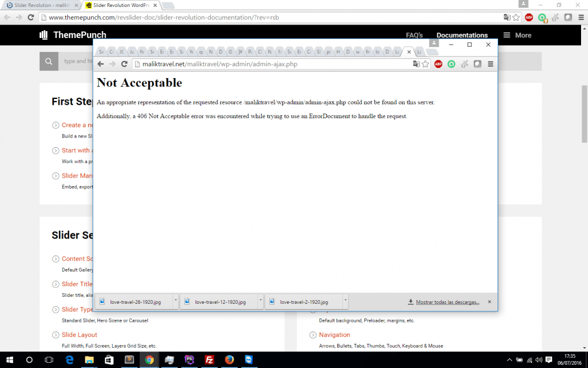Open a new tab in the popup window
Image resolution: width=588 pixels, height=368 pixels.
pyautogui.click(x=432, y=52)
